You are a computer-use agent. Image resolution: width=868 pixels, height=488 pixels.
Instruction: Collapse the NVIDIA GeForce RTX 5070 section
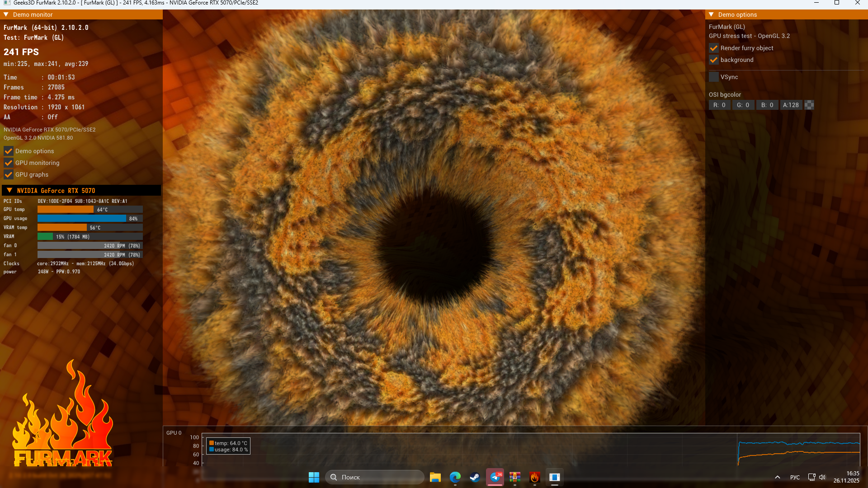point(9,190)
